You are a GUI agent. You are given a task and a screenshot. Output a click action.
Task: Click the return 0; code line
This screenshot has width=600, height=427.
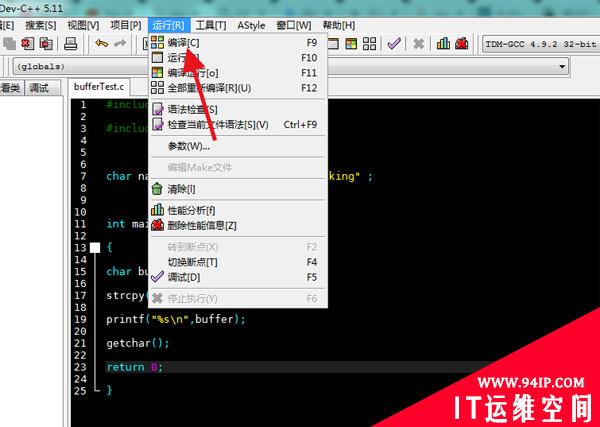[135, 367]
